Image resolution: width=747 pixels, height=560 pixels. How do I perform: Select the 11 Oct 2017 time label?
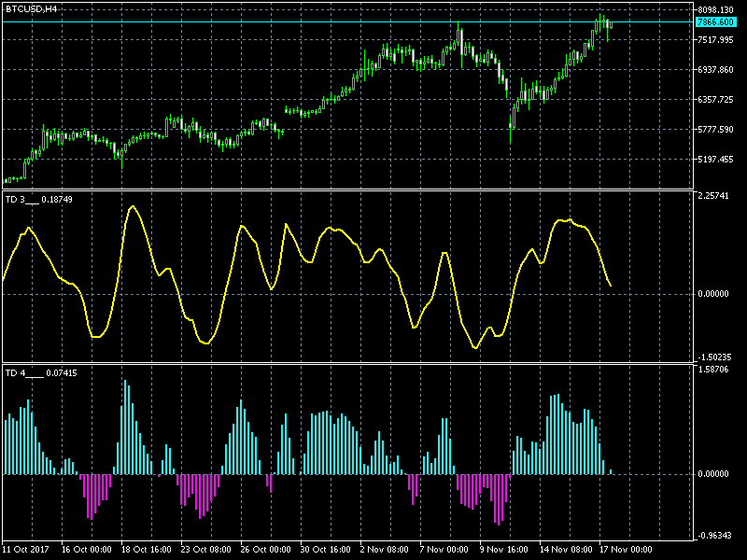(x=26, y=550)
